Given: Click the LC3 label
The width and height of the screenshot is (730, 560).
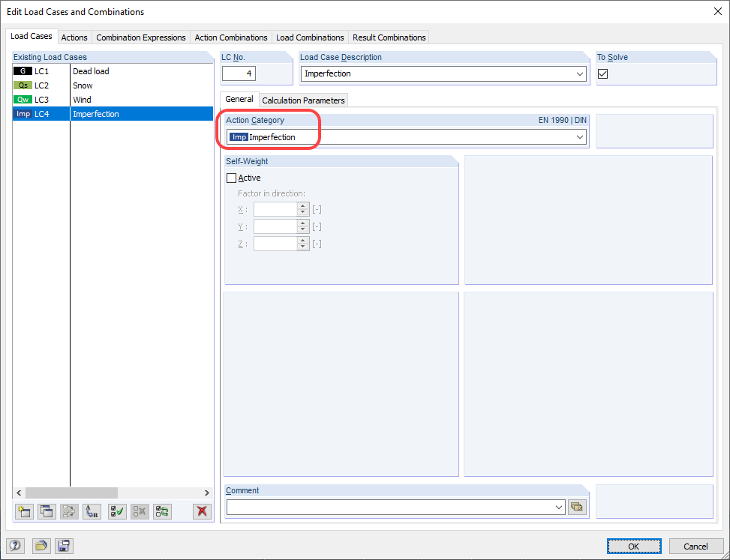Looking at the screenshot, I should (41, 100).
